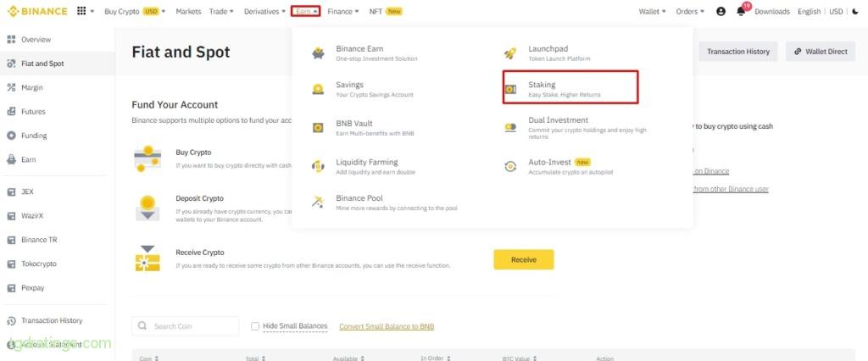Screen dimensions: 868x361
Task: Click the Binance Pool pickaxe icon
Action: [318, 202]
